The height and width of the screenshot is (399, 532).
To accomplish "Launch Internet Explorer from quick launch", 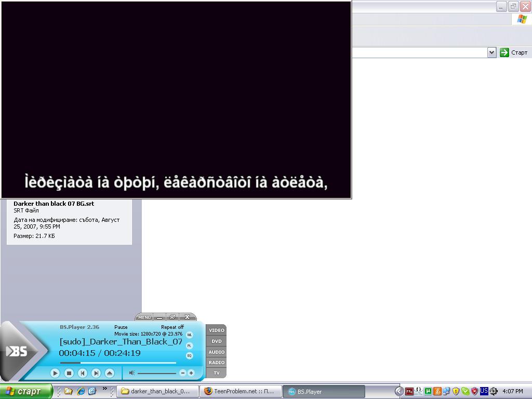I will (81, 391).
